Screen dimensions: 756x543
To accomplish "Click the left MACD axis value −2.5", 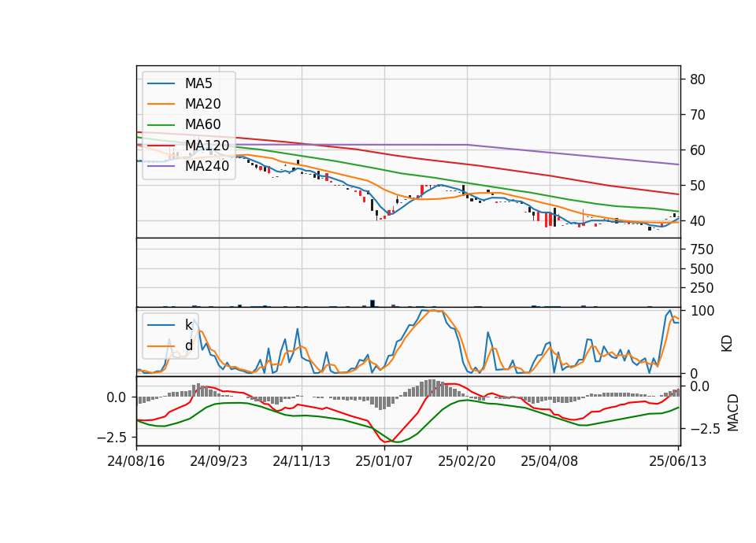I will tap(112, 438).
